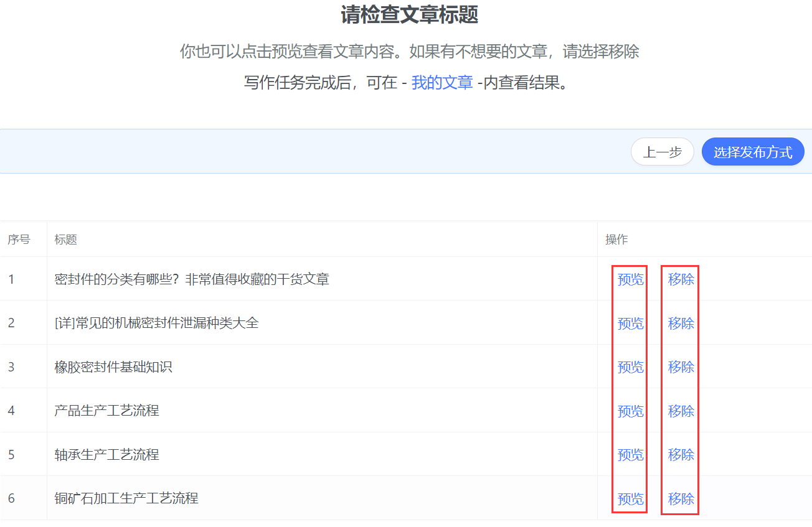Open preview for 橡胶密封件基础知识
The height and width of the screenshot is (527, 812).
[x=630, y=367]
